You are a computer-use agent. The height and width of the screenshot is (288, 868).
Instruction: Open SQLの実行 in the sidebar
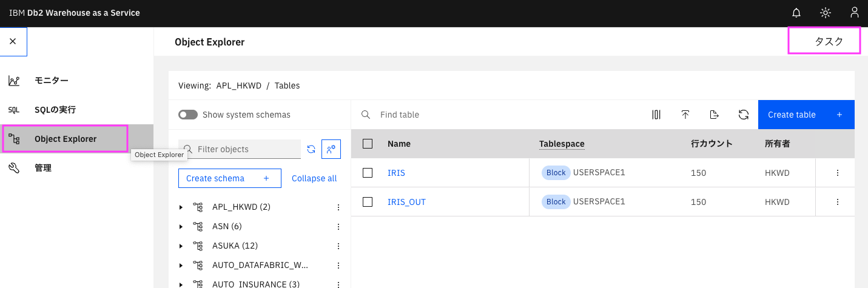pos(55,110)
